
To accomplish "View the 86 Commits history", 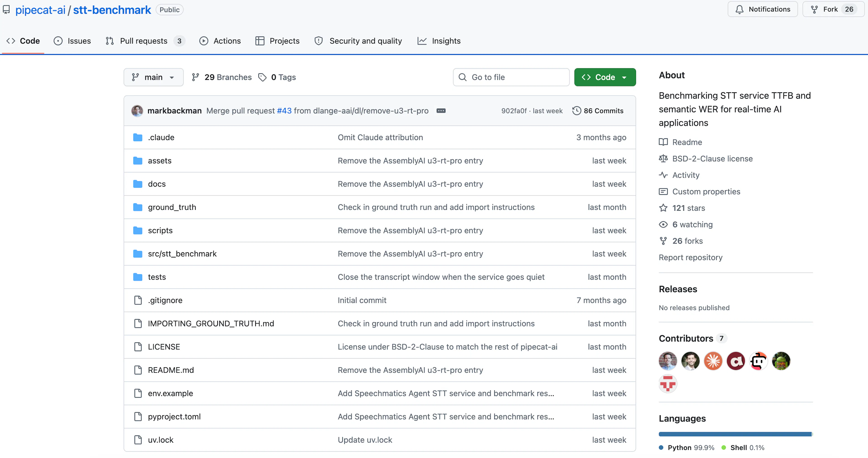I will [x=598, y=111].
